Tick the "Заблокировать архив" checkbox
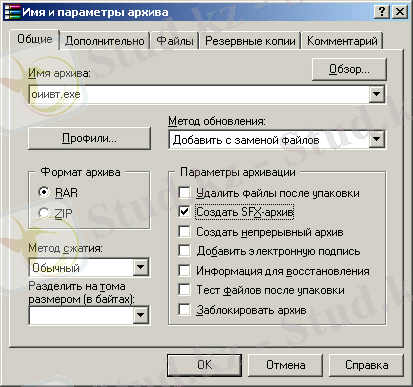The height and width of the screenshot is (387, 413). (184, 309)
